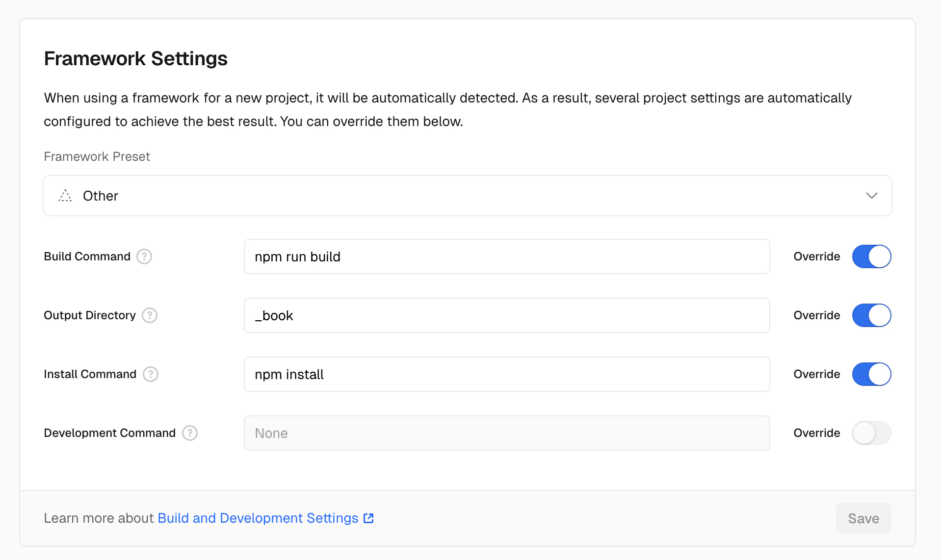Expand the preset list using the chevron

tap(871, 196)
